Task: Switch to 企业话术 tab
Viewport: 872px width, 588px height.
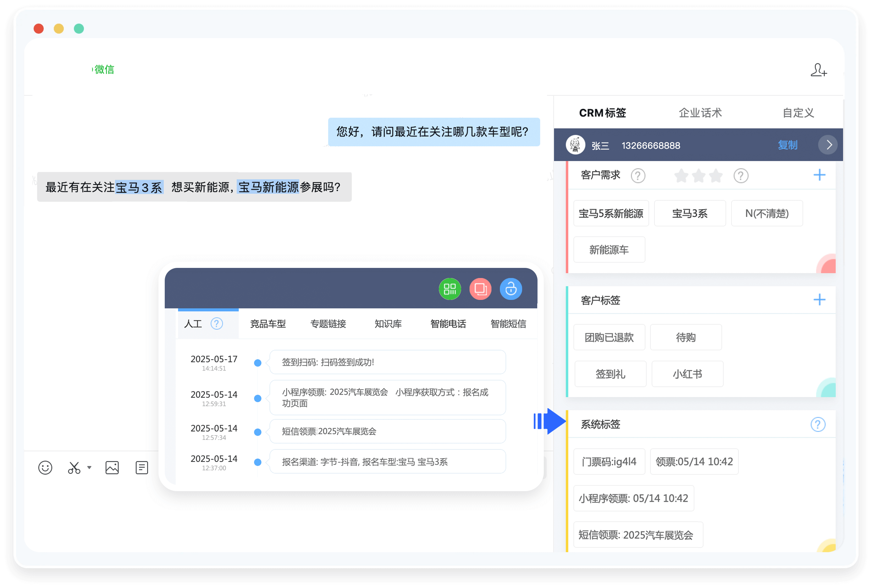Action: tap(700, 113)
